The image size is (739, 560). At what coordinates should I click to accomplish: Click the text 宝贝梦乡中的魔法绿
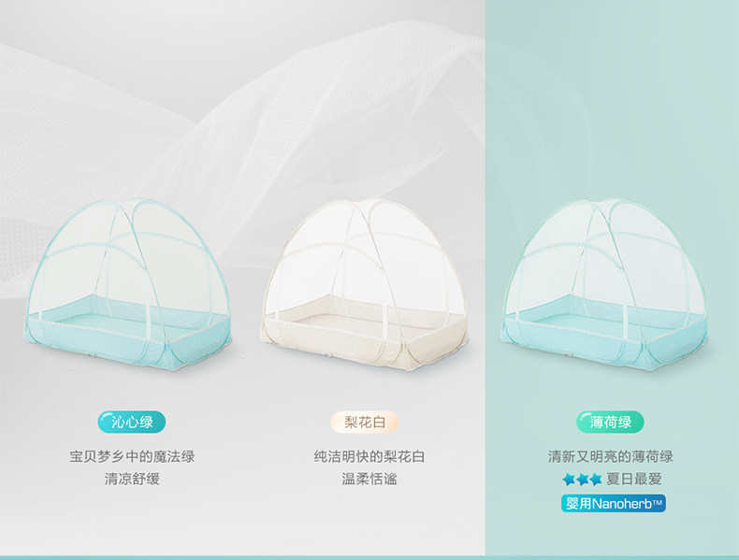tap(132, 456)
